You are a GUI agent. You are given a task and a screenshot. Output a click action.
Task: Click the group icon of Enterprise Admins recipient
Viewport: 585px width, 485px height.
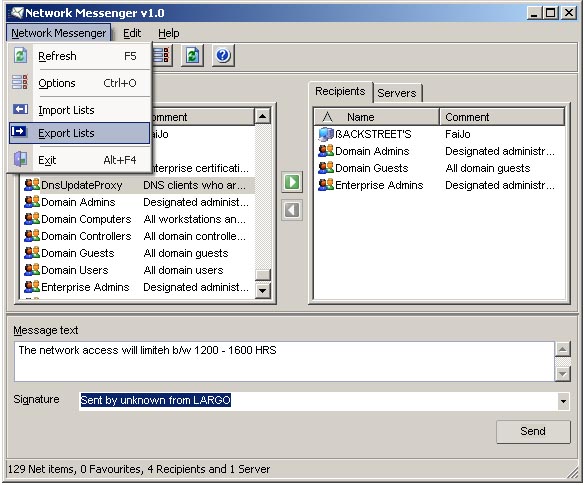(326, 185)
